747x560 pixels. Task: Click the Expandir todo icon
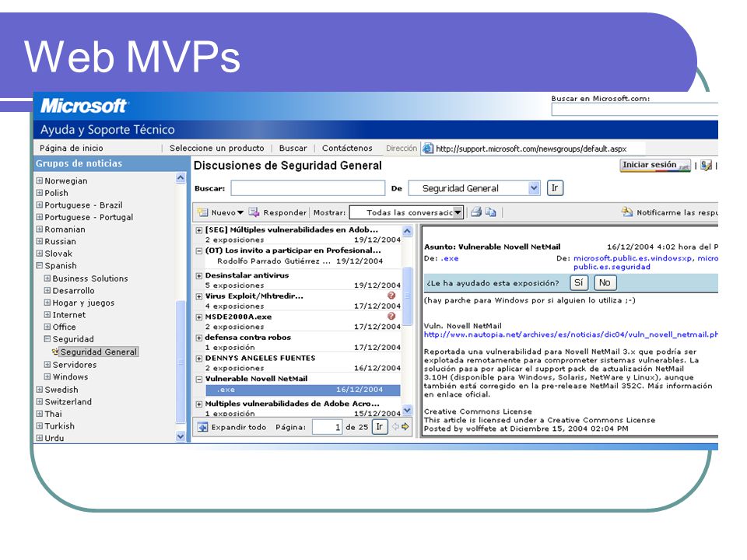pyautogui.click(x=202, y=427)
